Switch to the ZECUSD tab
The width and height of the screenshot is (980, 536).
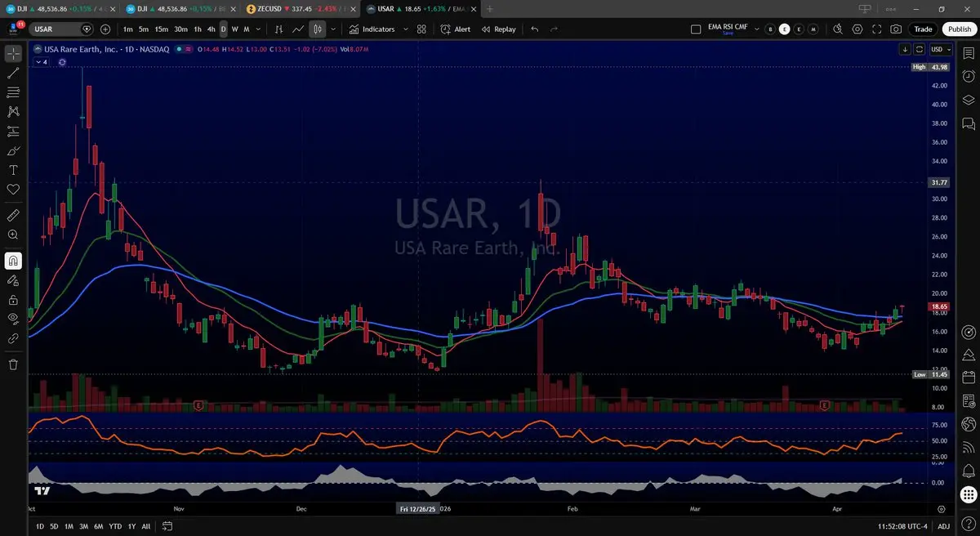pyautogui.click(x=301, y=8)
